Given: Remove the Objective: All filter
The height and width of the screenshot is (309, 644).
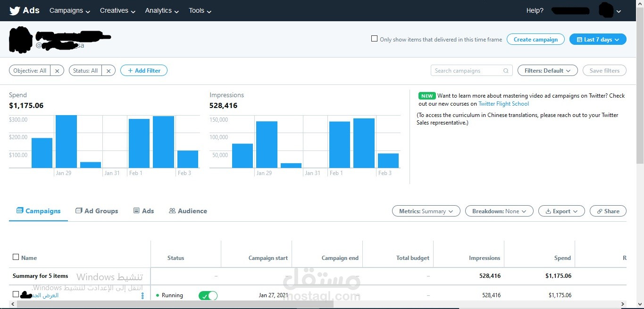Looking at the screenshot, I should coord(57,71).
